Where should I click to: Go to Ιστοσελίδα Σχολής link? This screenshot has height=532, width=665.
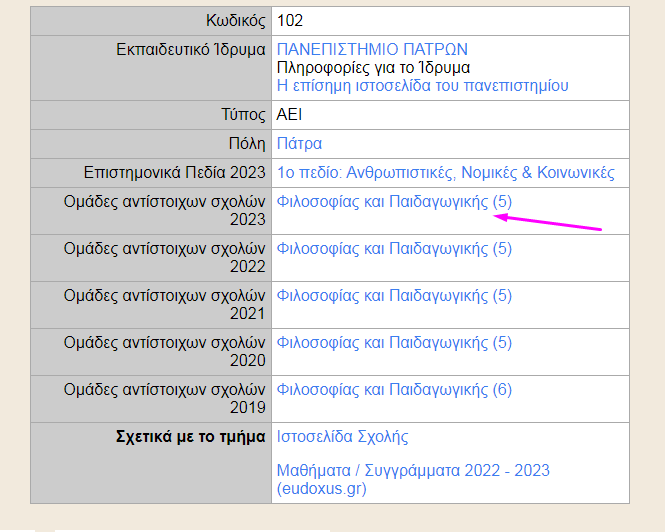(x=342, y=436)
